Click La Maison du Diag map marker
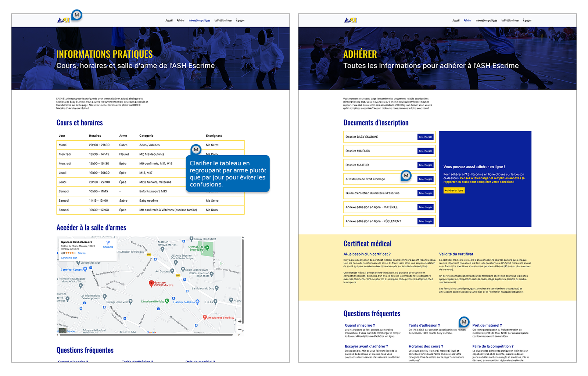 point(217,288)
